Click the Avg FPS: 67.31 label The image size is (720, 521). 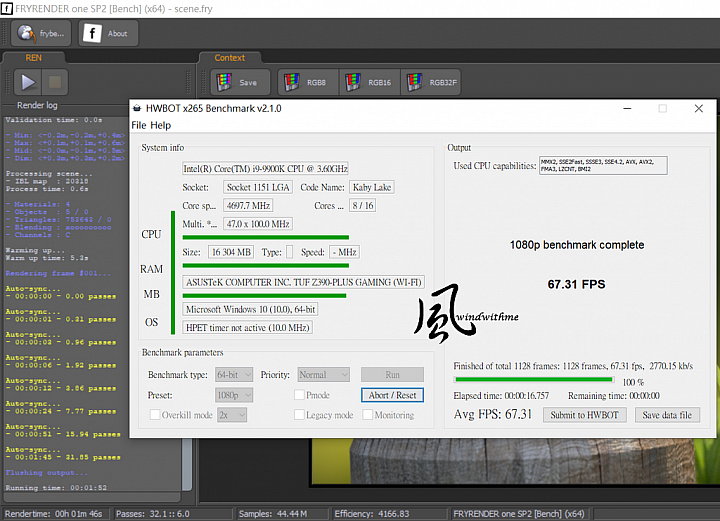[493, 415]
